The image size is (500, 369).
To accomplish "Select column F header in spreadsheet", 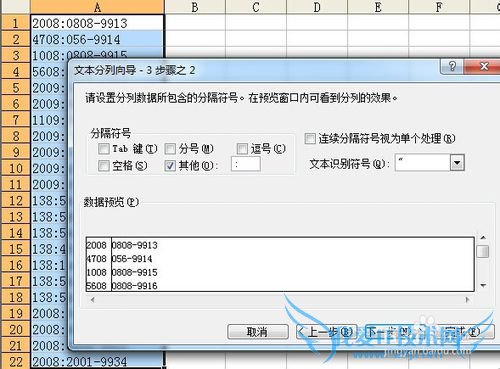I will pyautogui.click(x=439, y=7).
